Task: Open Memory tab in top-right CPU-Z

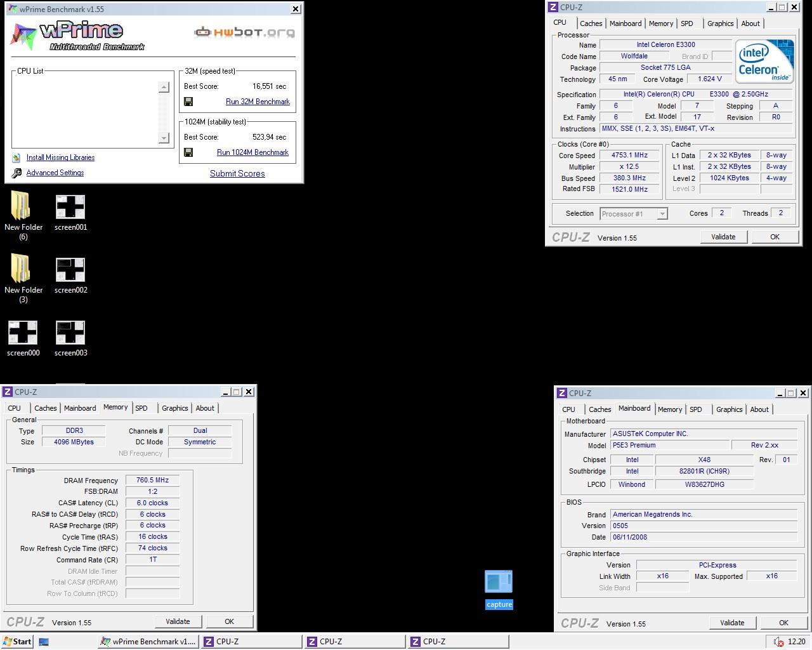Action: coord(661,23)
